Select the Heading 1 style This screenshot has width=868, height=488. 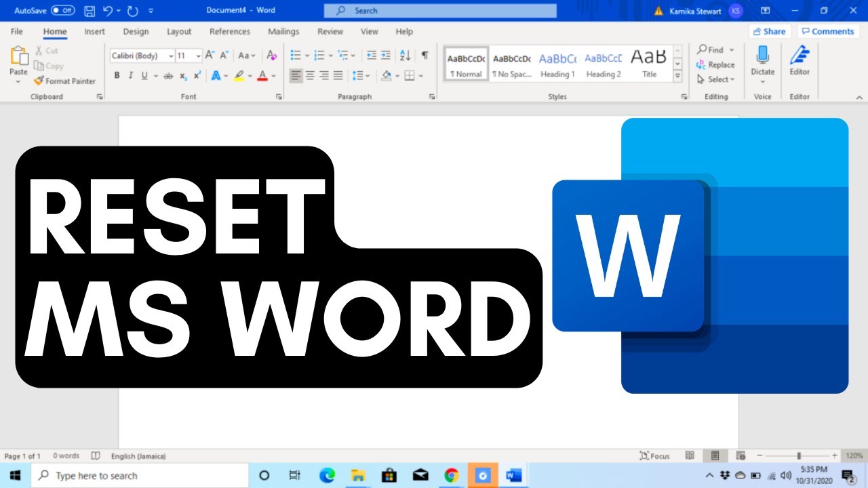(557, 64)
